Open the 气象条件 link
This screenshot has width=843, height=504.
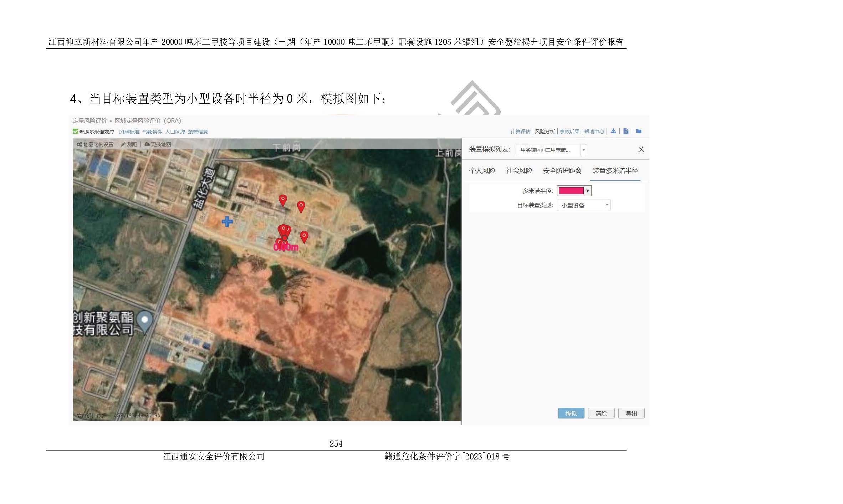pyautogui.click(x=152, y=132)
